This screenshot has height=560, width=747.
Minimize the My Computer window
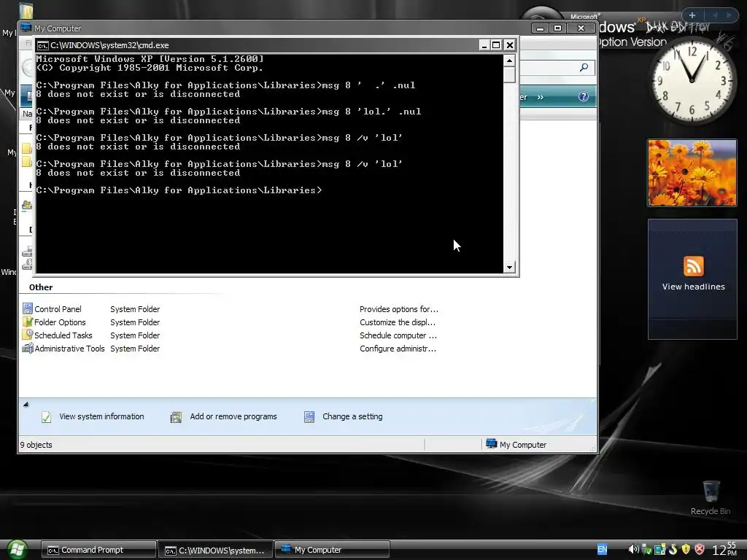click(x=540, y=28)
